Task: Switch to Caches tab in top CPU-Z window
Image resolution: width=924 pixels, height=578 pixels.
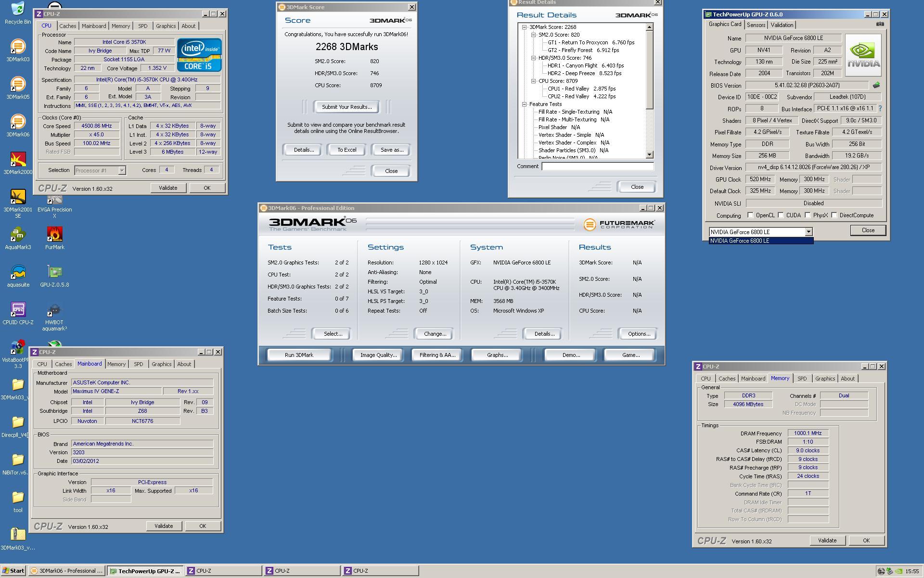Action: [x=67, y=26]
